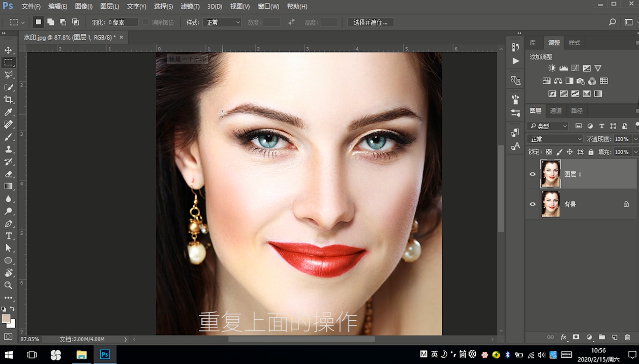Viewport: 639px width, 364px height.
Task: Switch to the 样式 panel tab
Action: (574, 43)
